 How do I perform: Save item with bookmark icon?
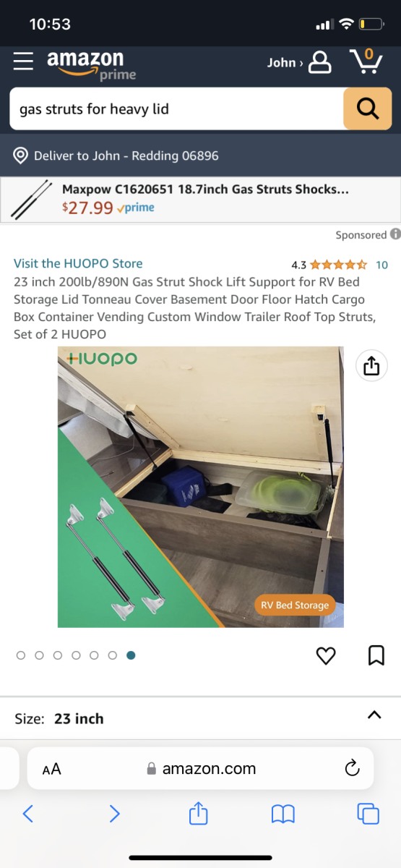pos(376,656)
